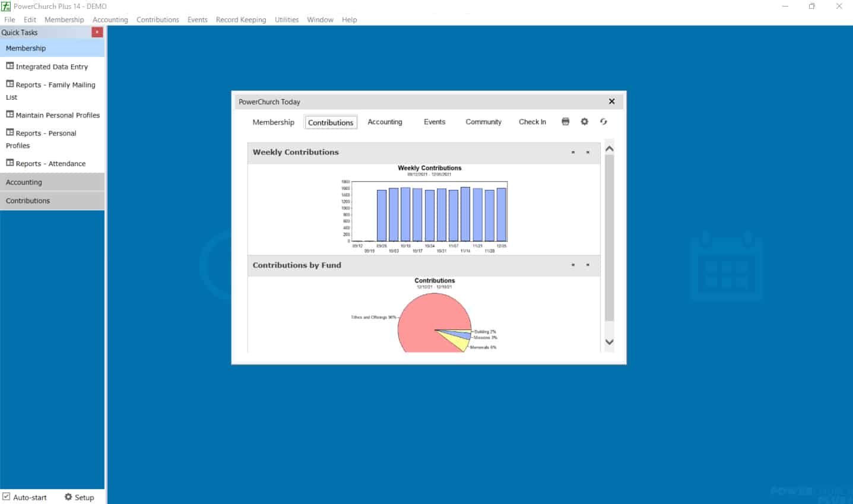
Task: Collapse the Membership quick tasks section
Action: pyautogui.click(x=52, y=48)
